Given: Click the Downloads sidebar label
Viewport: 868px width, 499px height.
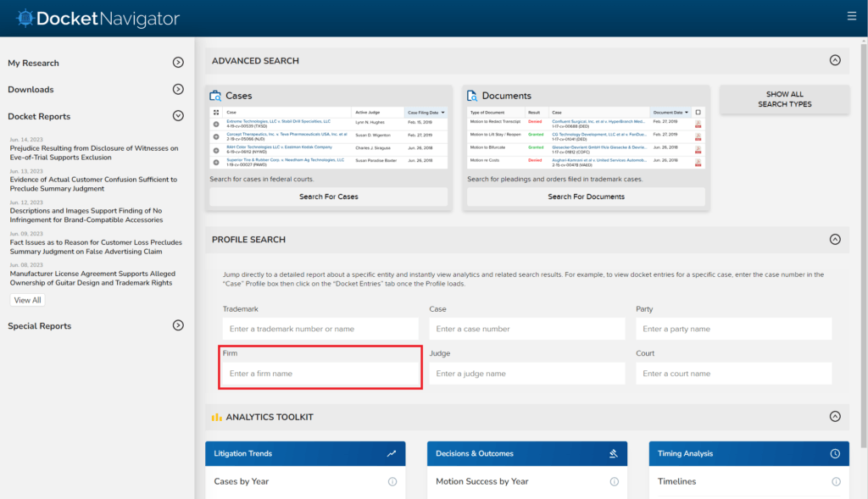Looking at the screenshot, I should click(31, 90).
